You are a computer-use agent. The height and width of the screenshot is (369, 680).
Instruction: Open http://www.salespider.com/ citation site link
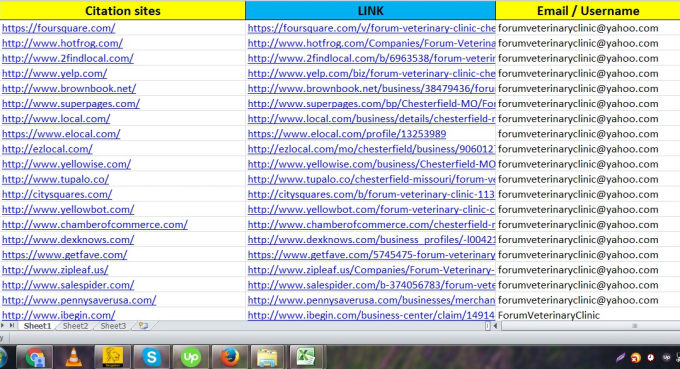click(x=68, y=285)
